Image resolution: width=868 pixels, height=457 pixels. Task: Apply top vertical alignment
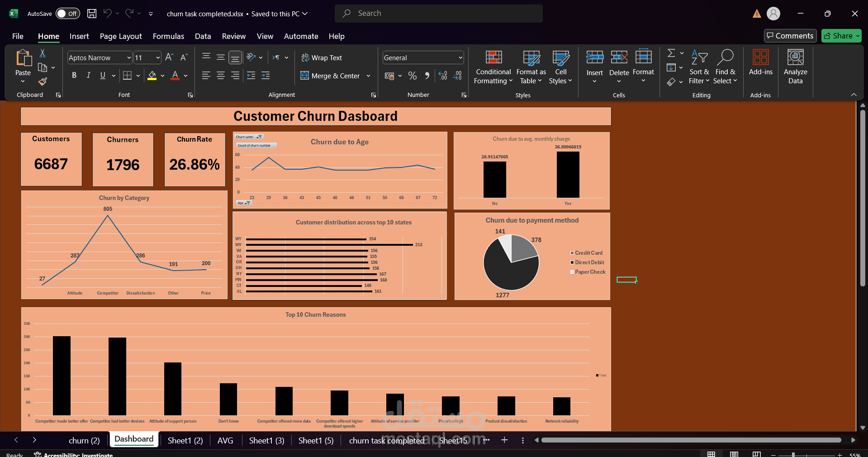tap(206, 57)
